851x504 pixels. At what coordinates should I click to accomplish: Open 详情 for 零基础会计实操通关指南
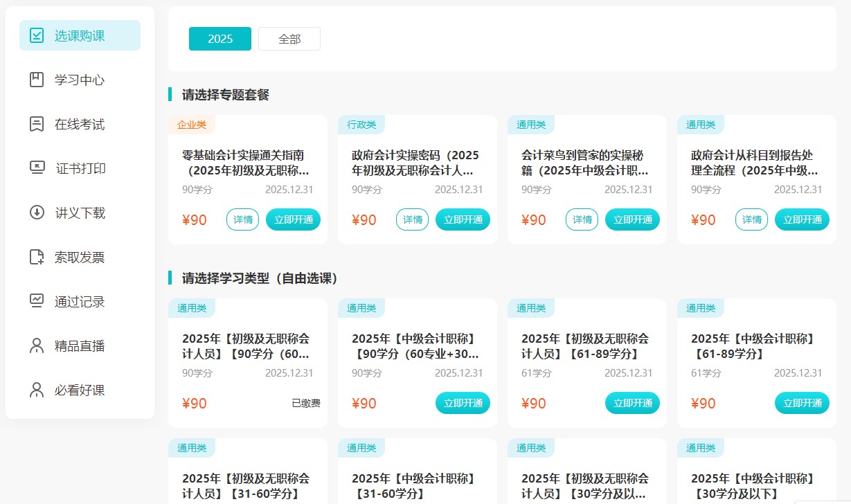coord(242,219)
